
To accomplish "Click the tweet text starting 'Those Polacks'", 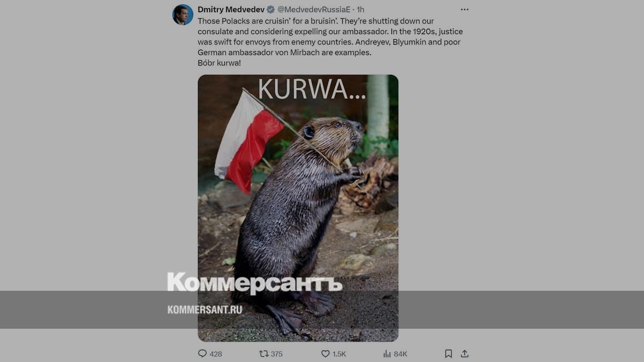I will (x=330, y=42).
